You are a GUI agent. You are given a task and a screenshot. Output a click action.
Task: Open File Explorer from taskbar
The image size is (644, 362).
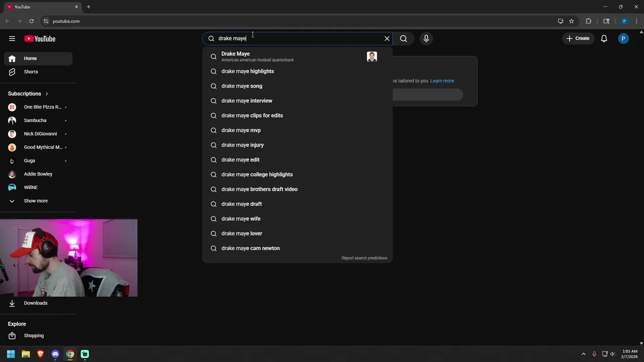point(26,354)
